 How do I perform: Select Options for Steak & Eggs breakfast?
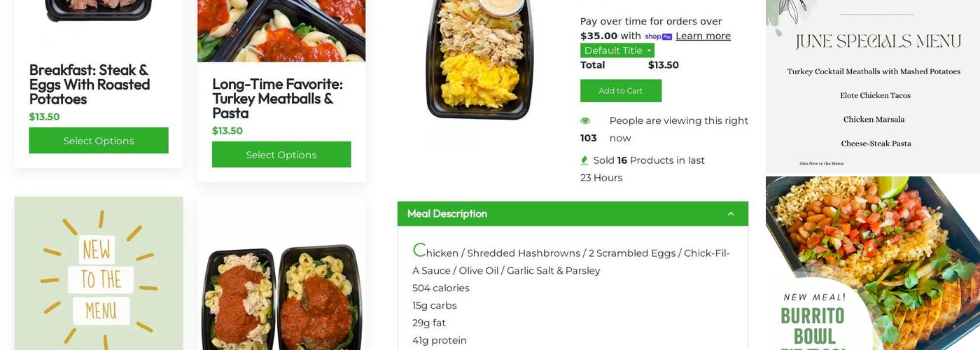(x=99, y=141)
